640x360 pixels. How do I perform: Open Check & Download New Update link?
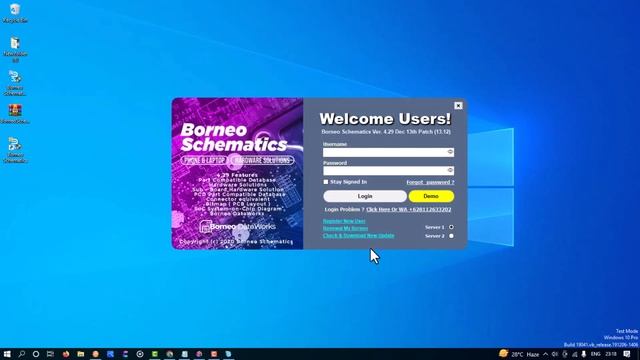(x=358, y=236)
